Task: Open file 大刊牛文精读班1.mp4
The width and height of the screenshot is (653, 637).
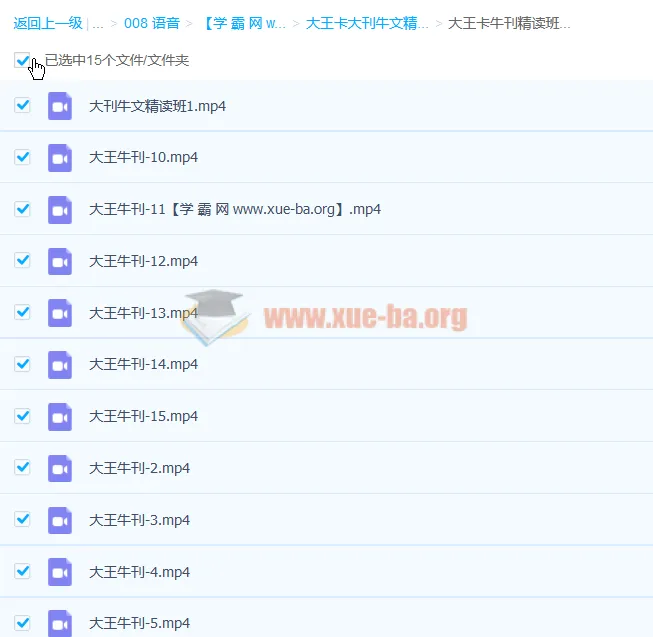Action: pyautogui.click(x=157, y=106)
